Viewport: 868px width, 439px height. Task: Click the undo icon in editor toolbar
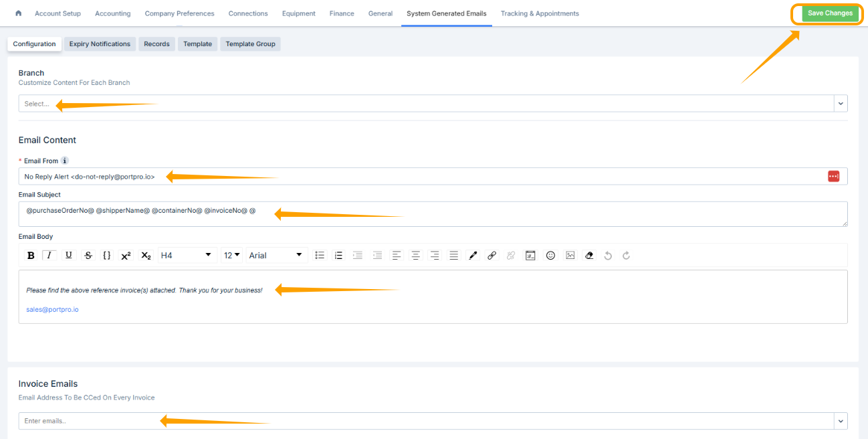click(x=608, y=256)
